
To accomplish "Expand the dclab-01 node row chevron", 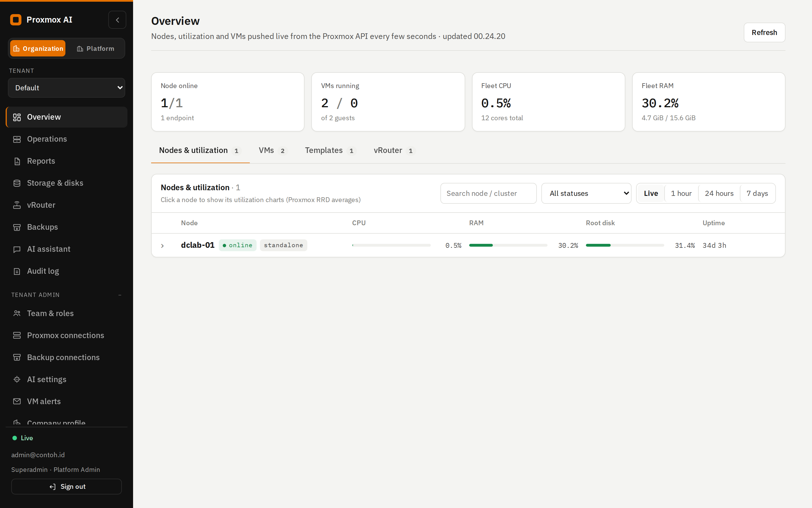I will [162, 246].
